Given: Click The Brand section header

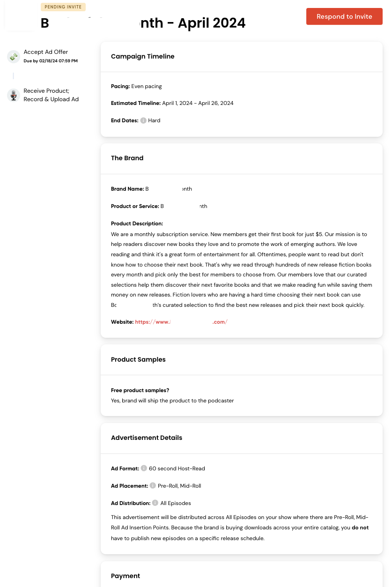Looking at the screenshot, I should 127,158.
